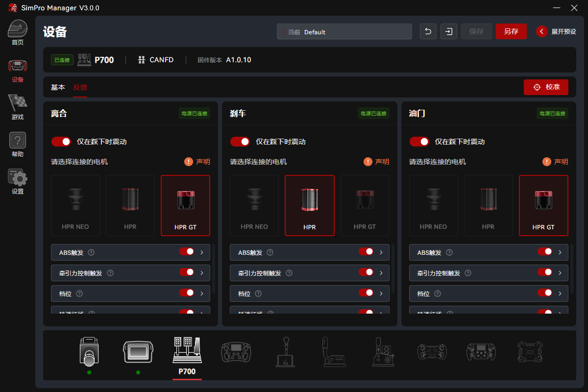Select the P700 pedals icon in bottom bar
This screenshot has height=392, width=588.
click(x=187, y=351)
